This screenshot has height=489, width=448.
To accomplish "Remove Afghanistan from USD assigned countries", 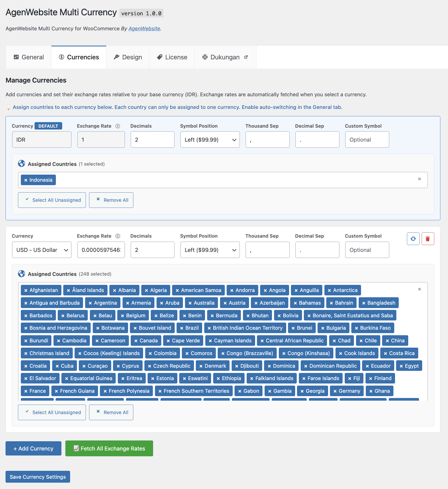I will click(x=26, y=290).
